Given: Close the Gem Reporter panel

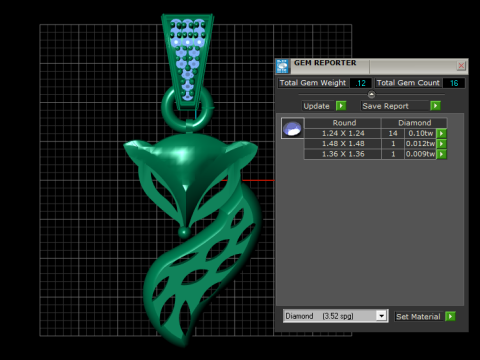Looking at the screenshot, I should click(x=461, y=65).
